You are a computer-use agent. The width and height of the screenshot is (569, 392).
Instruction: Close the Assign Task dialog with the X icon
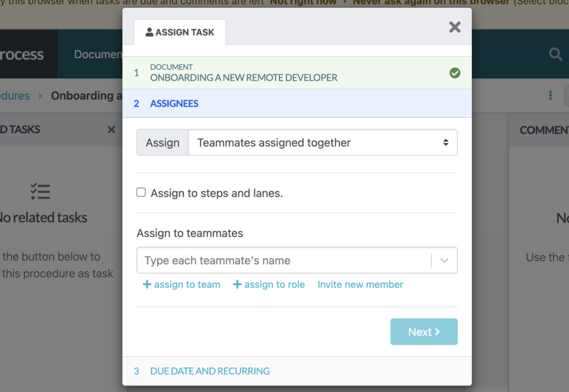[455, 27]
